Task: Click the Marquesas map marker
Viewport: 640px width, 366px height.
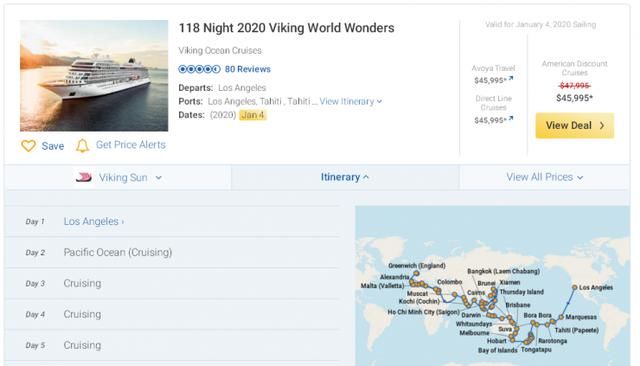Action: tap(561, 317)
